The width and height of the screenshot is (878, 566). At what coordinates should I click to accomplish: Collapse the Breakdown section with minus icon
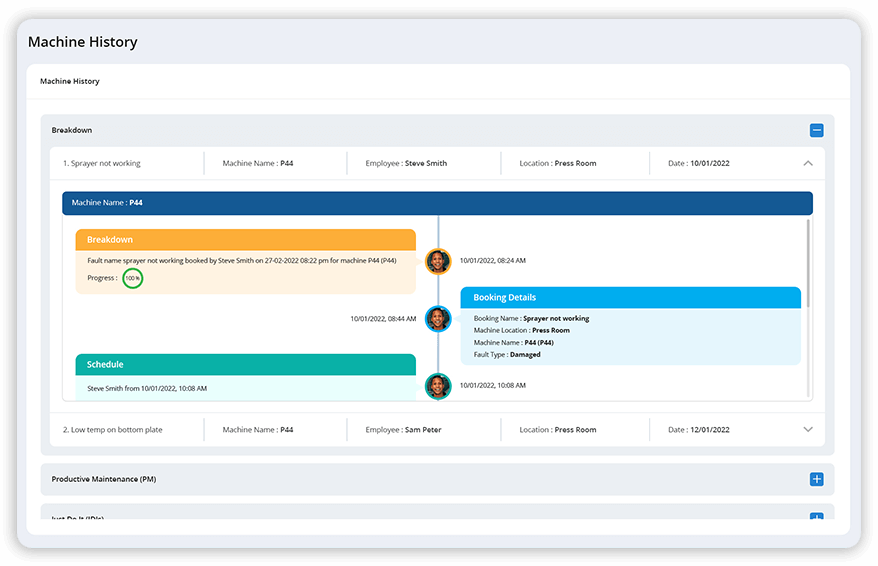point(816,130)
